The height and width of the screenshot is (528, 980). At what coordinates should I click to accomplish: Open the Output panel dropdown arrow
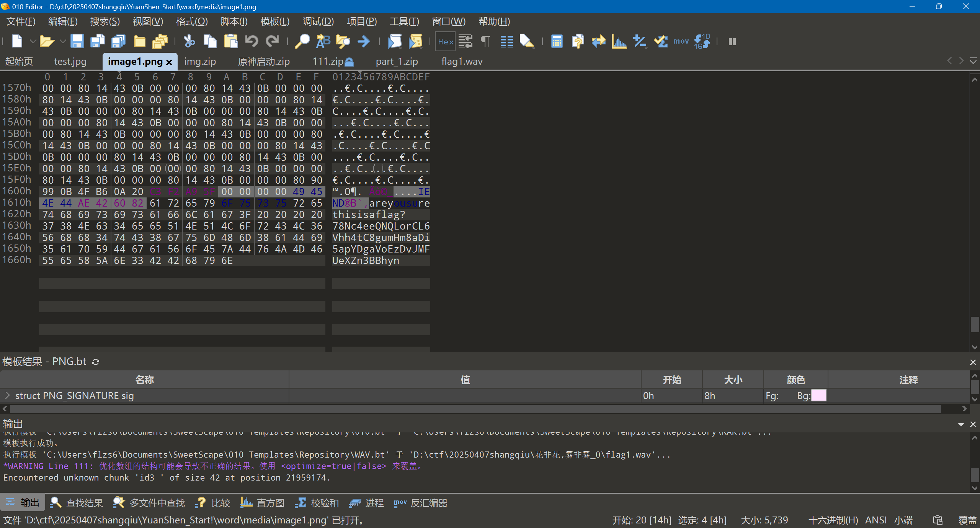click(x=961, y=424)
